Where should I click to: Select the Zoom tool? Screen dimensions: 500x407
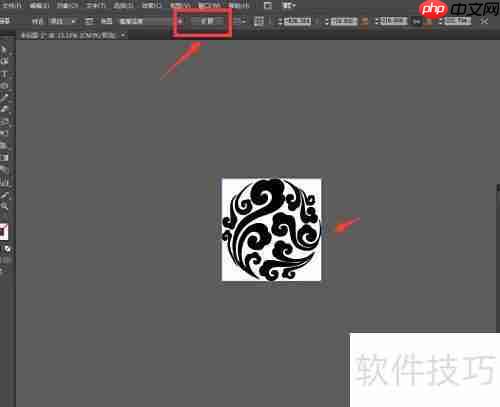5,207
